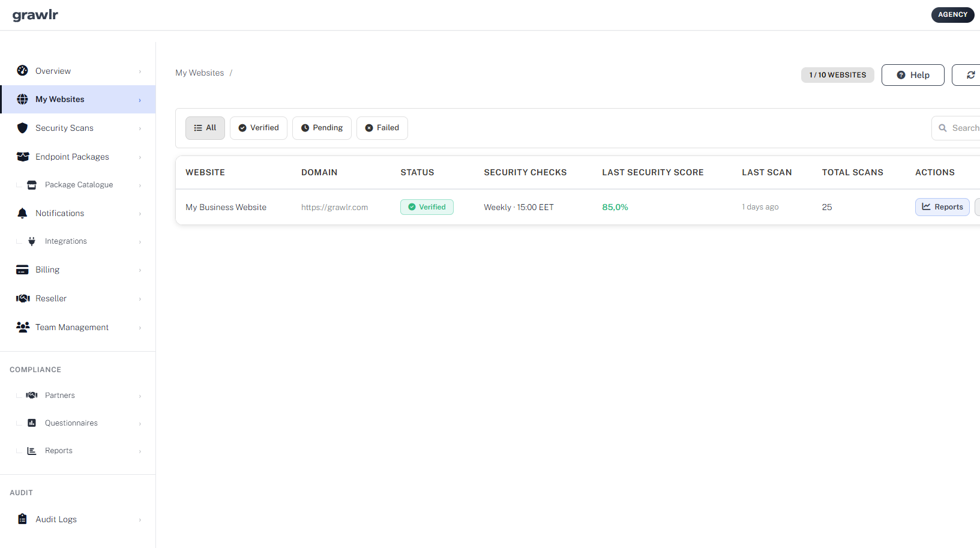The height and width of the screenshot is (548, 980).
Task: Open Security Scans page
Action: [78, 128]
